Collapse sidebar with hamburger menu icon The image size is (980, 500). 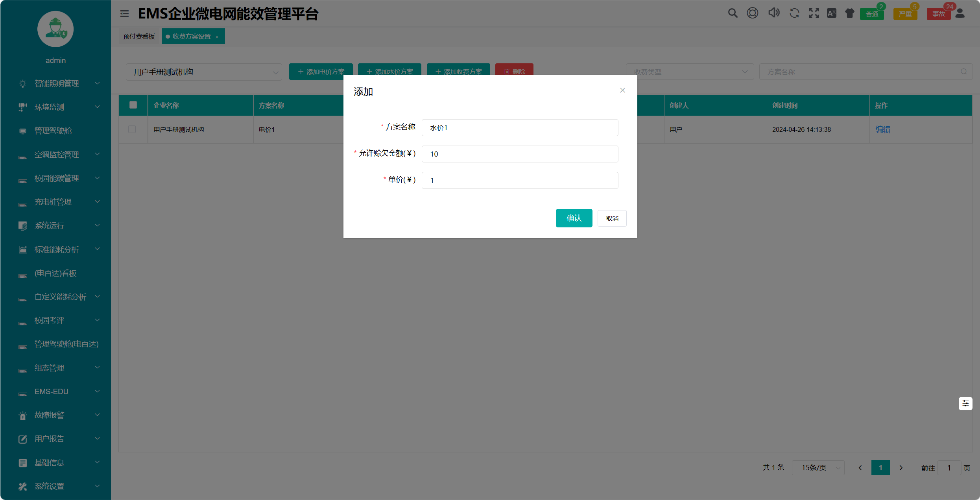(124, 14)
